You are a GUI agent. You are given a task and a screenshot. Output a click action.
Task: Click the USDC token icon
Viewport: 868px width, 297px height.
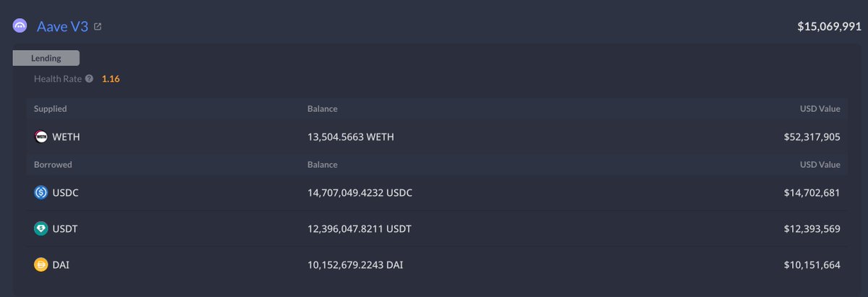[41, 192]
